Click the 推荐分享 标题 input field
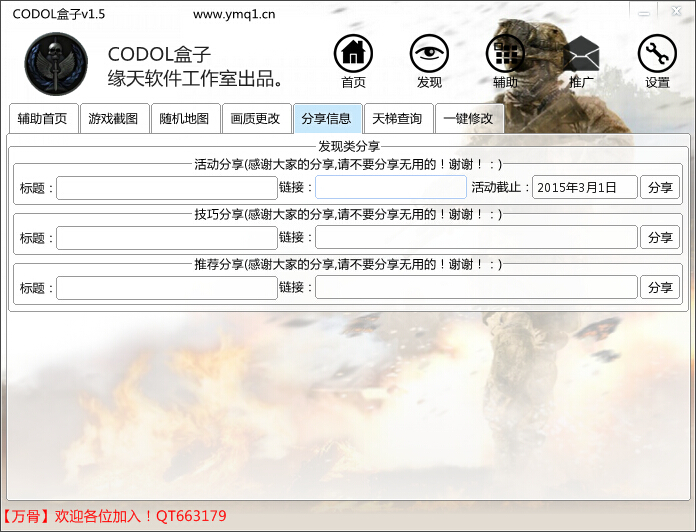 166,287
